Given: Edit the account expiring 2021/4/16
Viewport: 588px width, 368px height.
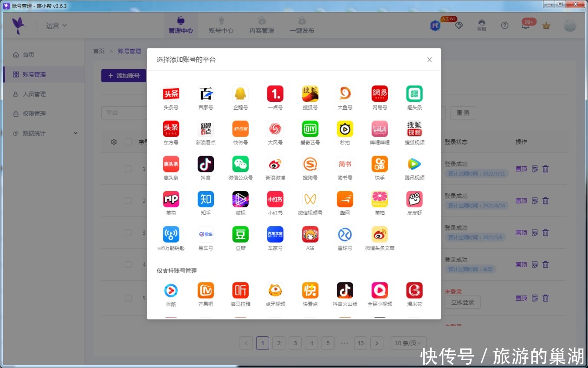Looking at the screenshot, I should (535, 201).
